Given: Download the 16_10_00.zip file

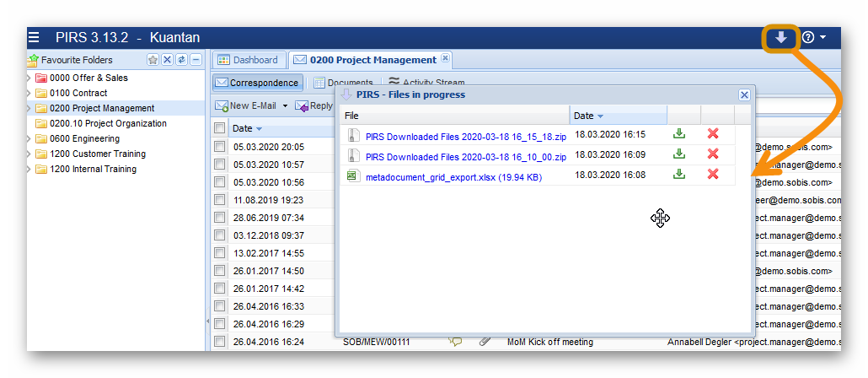Looking at the screenshot, I should coord(679,154).
